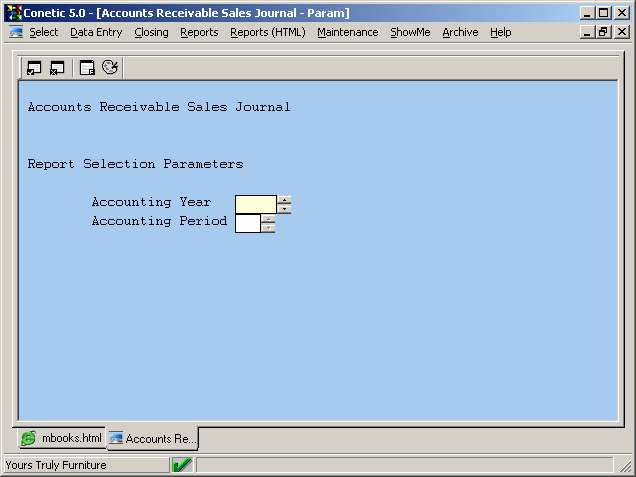
Task: Decrease the Accounting Period value by one
Action: tap(268, 228)
